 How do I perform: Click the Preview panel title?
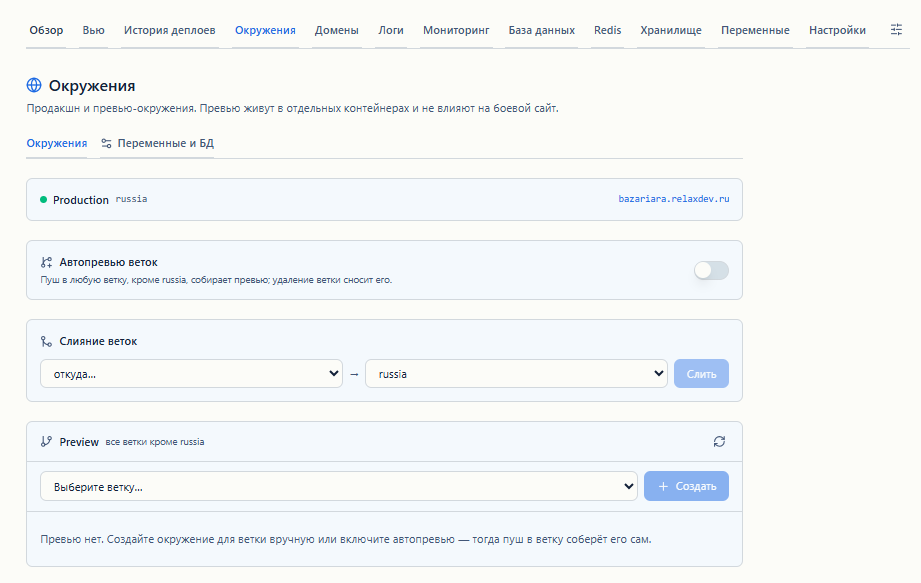click(x=79, y=442)
